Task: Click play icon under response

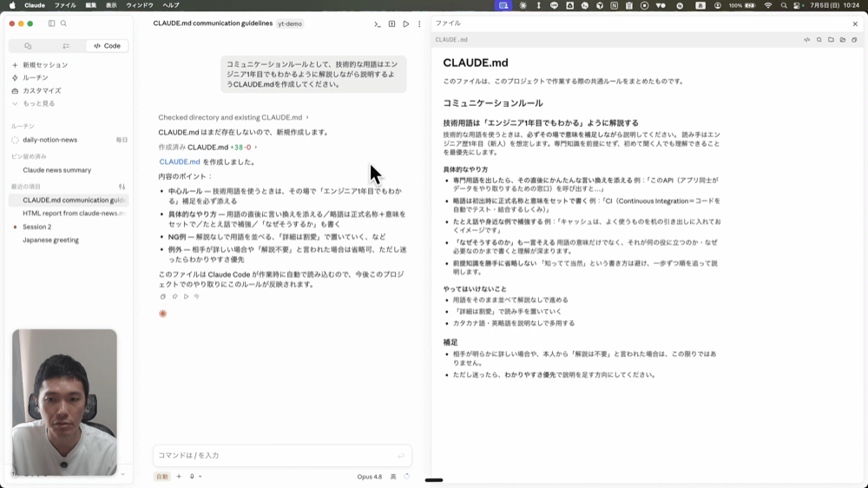Action: 186,296
